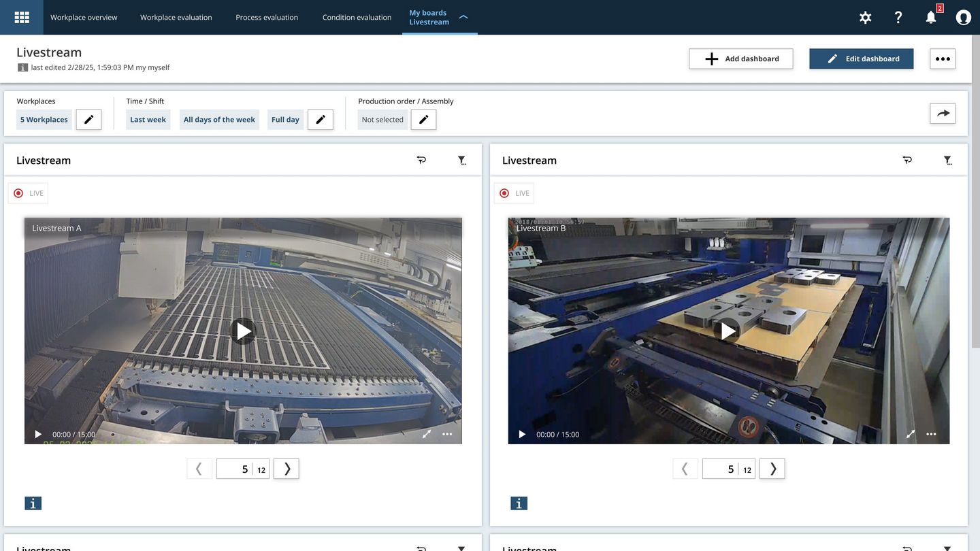The height and width of the screenshot is (551, 980).
Task: Play the Livestream A video
Action: 243,331
